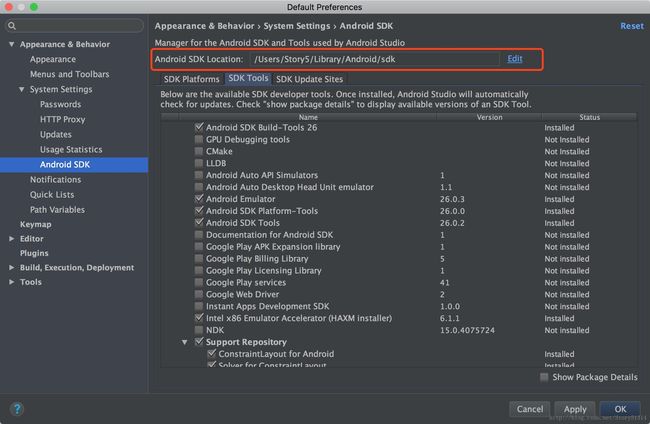The height and width of the screenshot is (424, 650).
Task: Click Documentation for Android SDK text
Action: click(x=269, y=235)
